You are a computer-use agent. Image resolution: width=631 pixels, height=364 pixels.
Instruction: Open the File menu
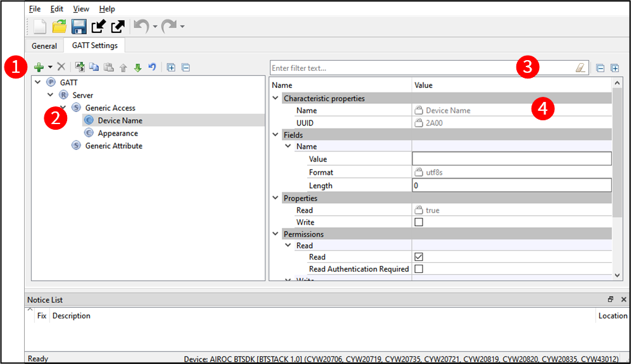[35, 9]
